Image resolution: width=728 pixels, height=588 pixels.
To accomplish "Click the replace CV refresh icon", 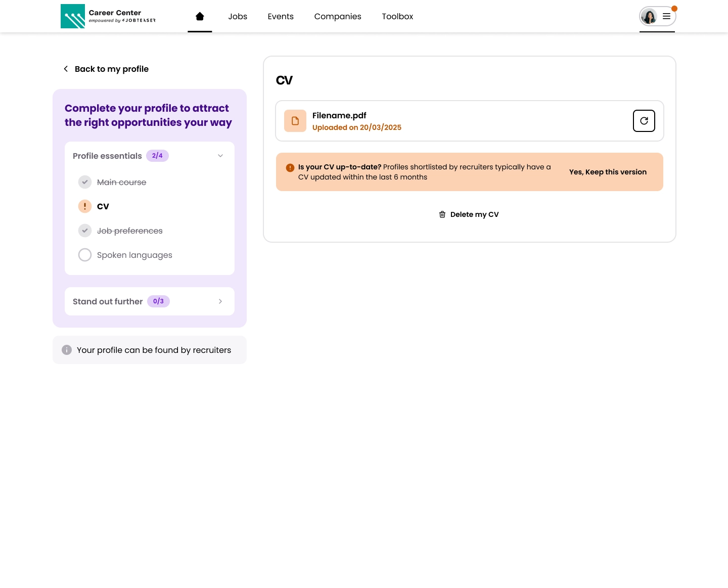I will [644, 121].
